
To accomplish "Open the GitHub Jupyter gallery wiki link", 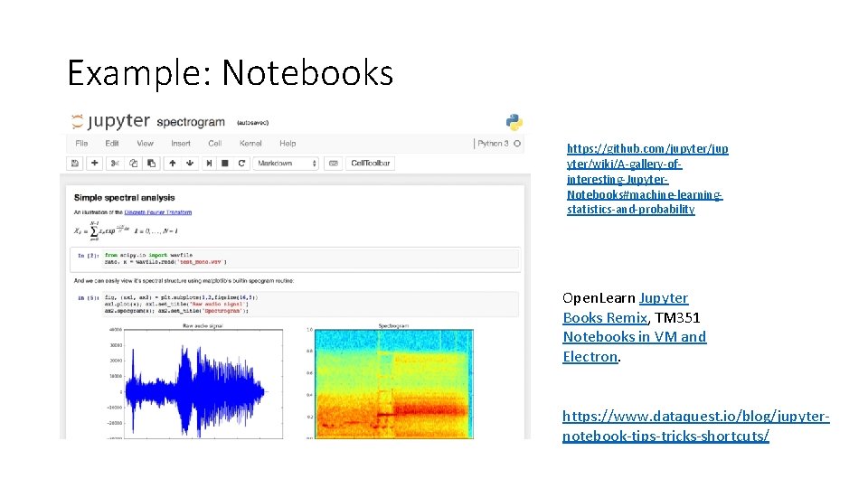I will click(x=646, y=179).
